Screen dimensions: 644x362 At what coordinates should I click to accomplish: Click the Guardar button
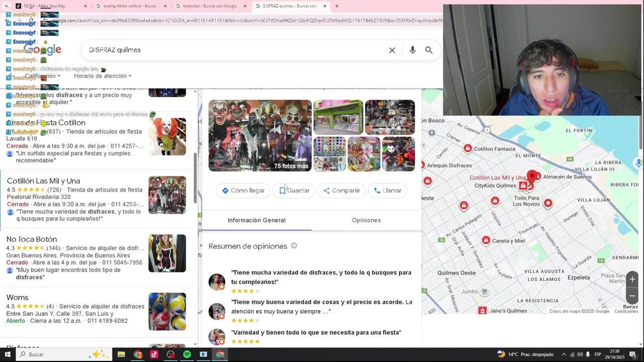coord(294,191)
